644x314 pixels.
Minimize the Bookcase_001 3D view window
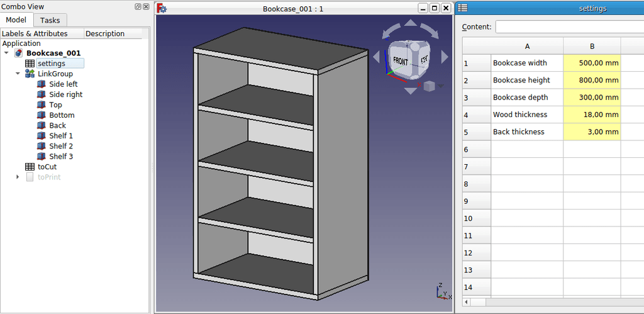coord(423,8)
